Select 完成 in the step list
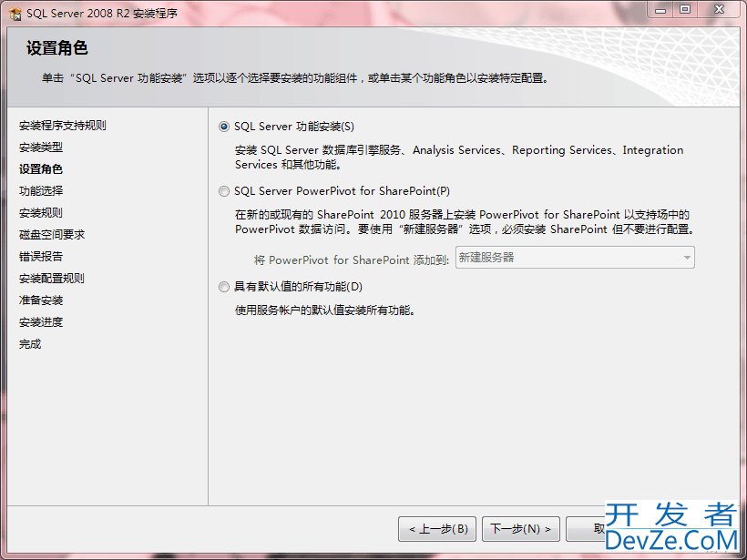This screenshot has width=747, height=560. click(30, 344)
